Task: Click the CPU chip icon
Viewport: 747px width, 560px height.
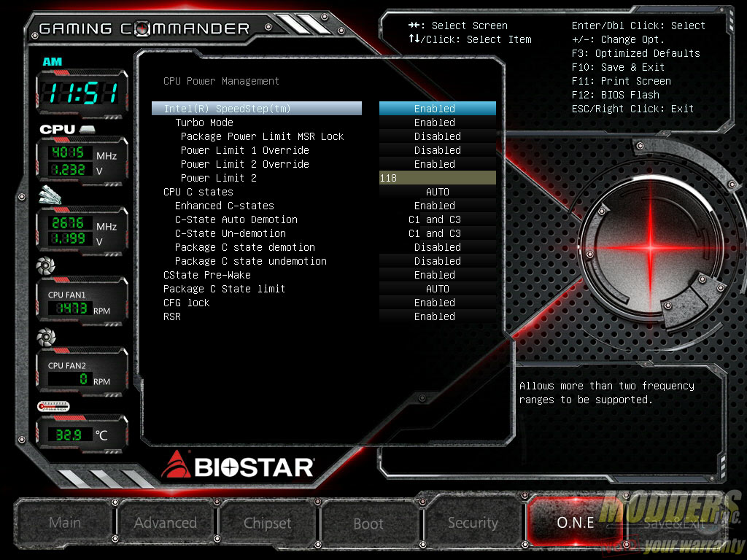Action: click(x=88, y=129)
